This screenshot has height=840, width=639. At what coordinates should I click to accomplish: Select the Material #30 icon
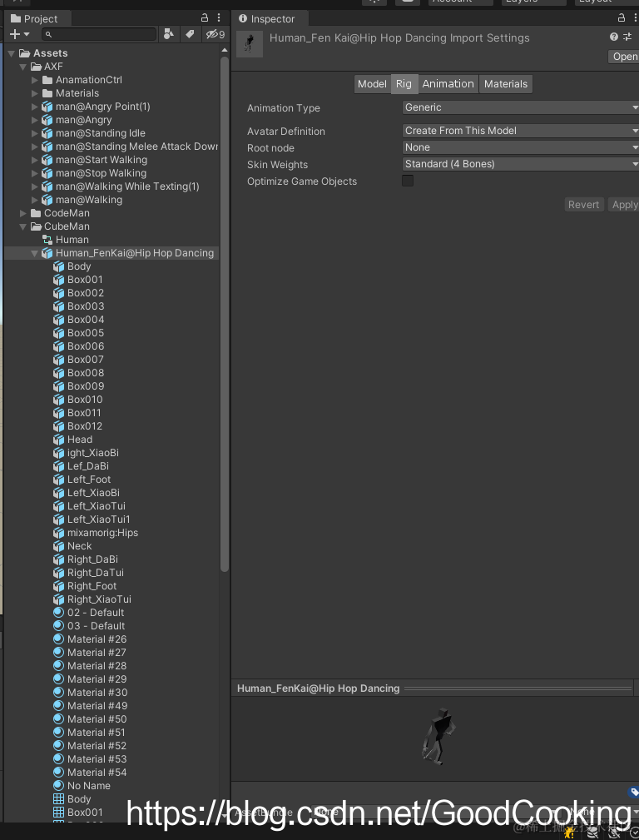click(x=59, y=692)
